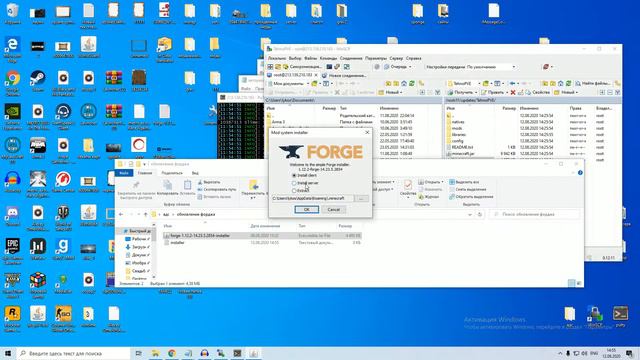
Task: Open the Выбор menu in WinSCP
Action: pyautogui.click(x=295, y=58)
